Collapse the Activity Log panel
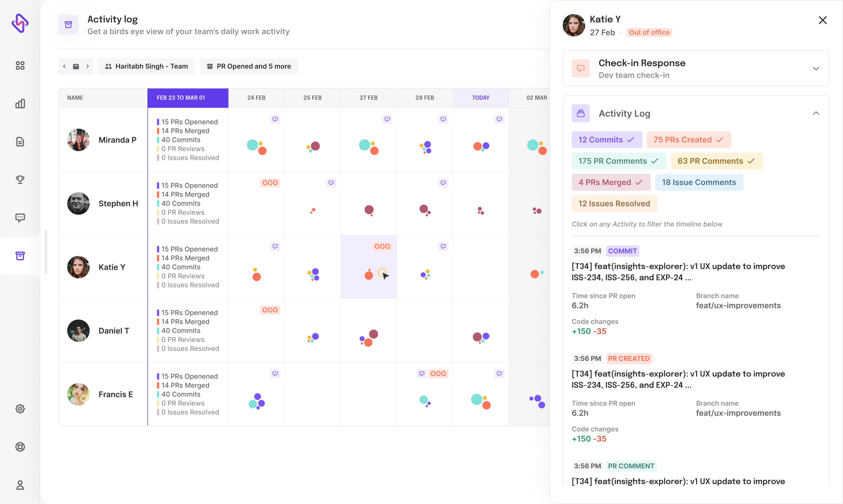Image resolution: width=843 pixels, height=504 pixels. click(816, 113)
